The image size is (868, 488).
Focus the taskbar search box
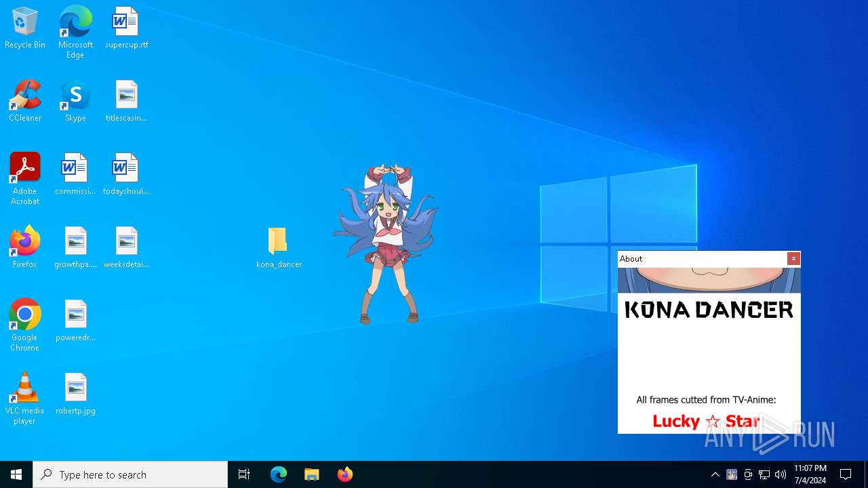(x=130, y=474)
